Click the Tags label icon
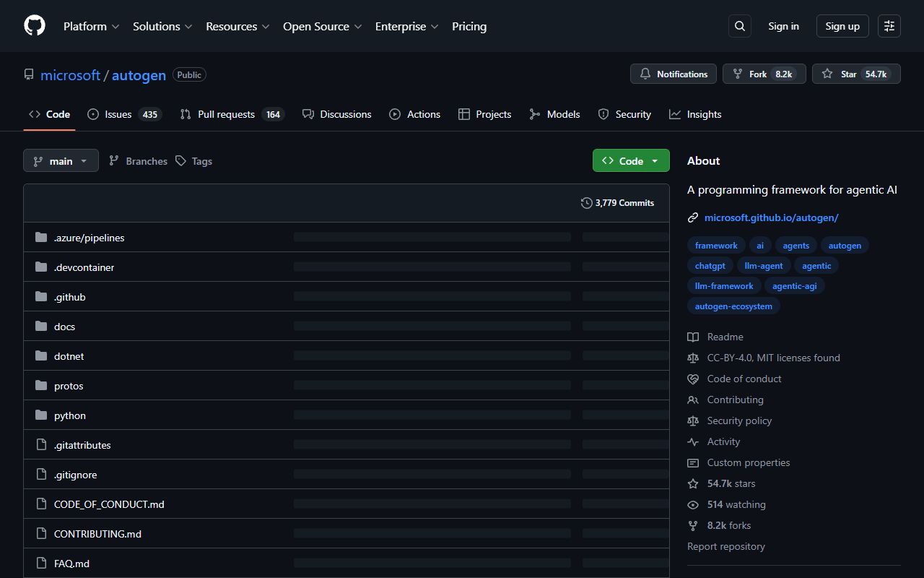The image size is (924, 578). 183,160
